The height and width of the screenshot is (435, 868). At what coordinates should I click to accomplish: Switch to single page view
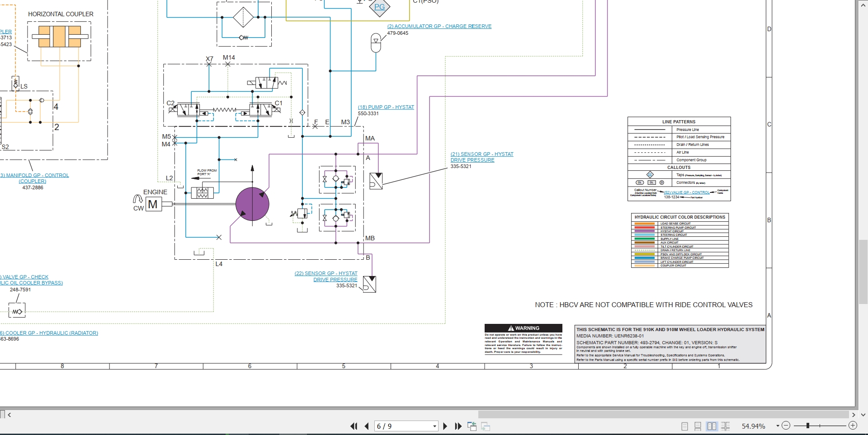click(x=684, y=426)
